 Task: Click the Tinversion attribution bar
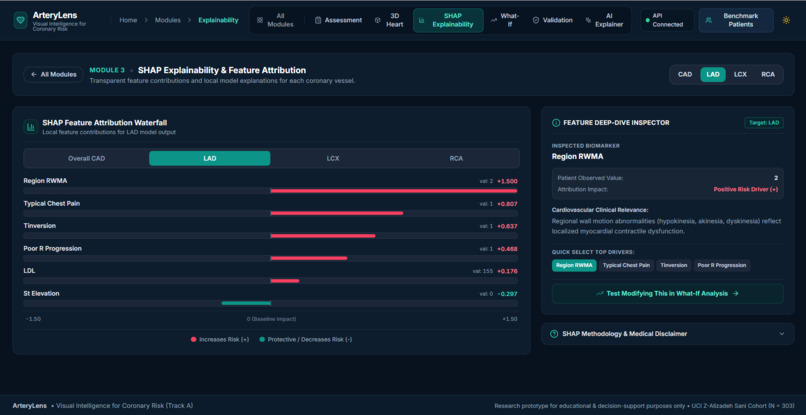(x=323, y=236)
